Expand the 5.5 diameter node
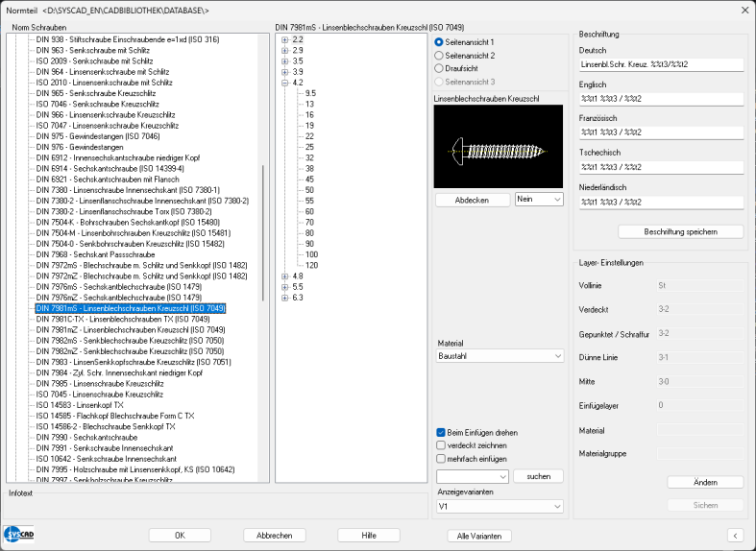 [x=285, y=287]
